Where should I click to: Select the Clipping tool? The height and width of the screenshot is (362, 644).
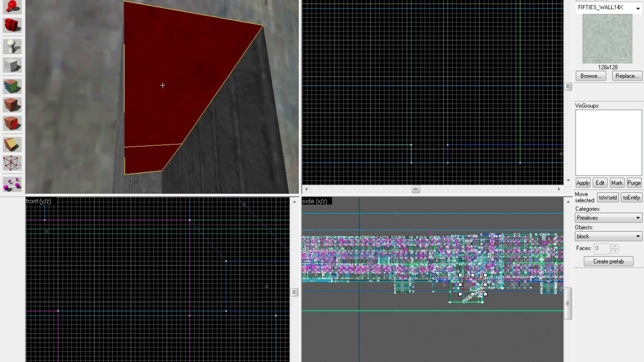(x=12, y=145)
